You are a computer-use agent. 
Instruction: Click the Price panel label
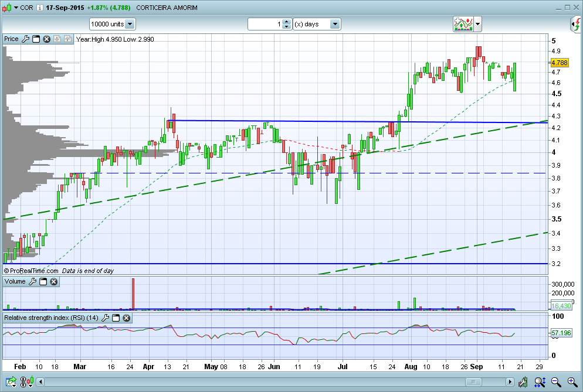click(x=11, y=39)
